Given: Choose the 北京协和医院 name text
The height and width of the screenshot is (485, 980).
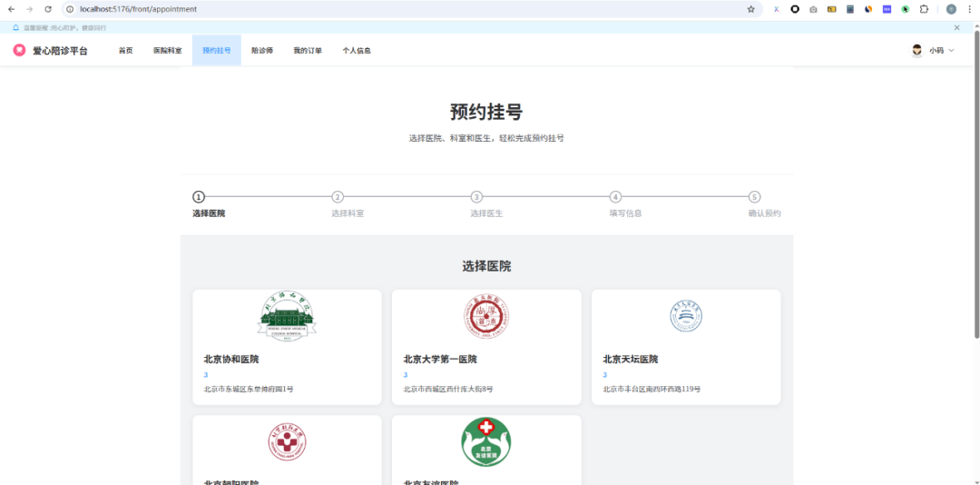Looking at the screenshot, I should 231,360.
